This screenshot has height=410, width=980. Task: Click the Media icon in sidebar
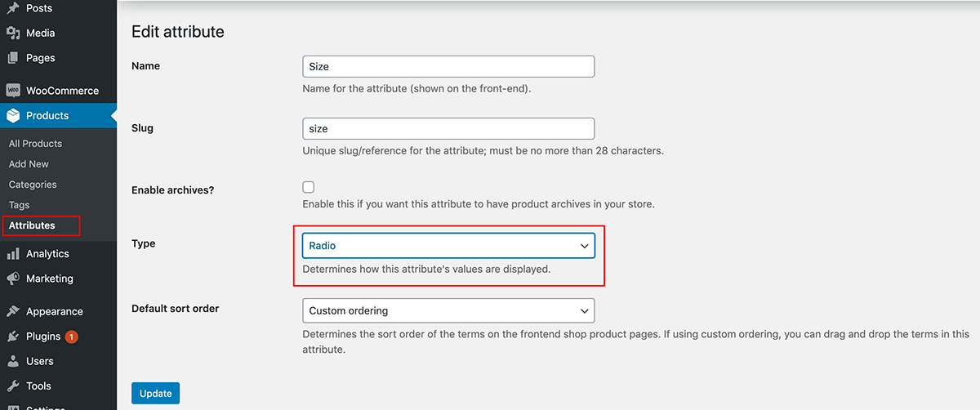coord(13,33)
